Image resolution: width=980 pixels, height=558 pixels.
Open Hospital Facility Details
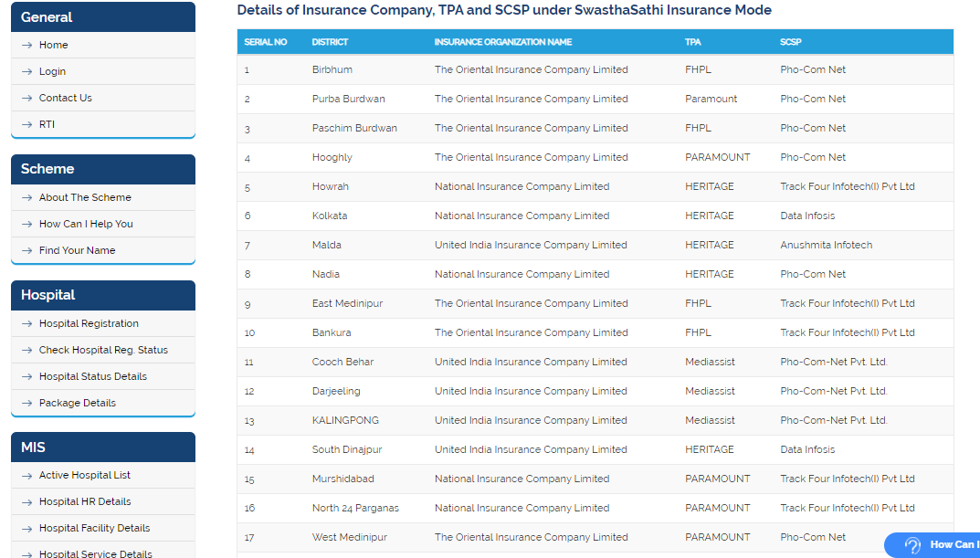tap(94, 529)
